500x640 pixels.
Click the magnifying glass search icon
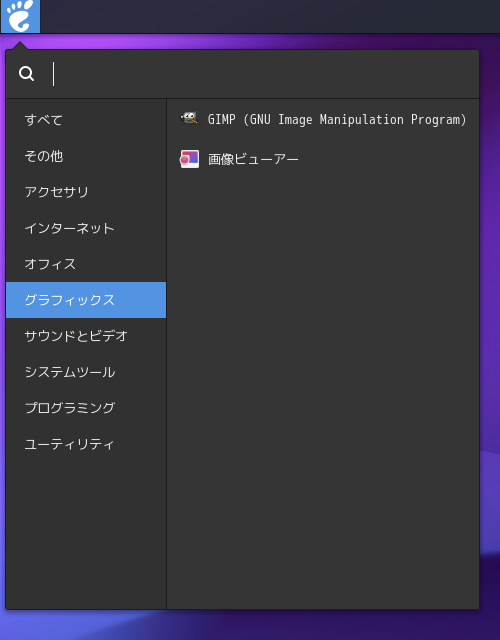point(27,74)
